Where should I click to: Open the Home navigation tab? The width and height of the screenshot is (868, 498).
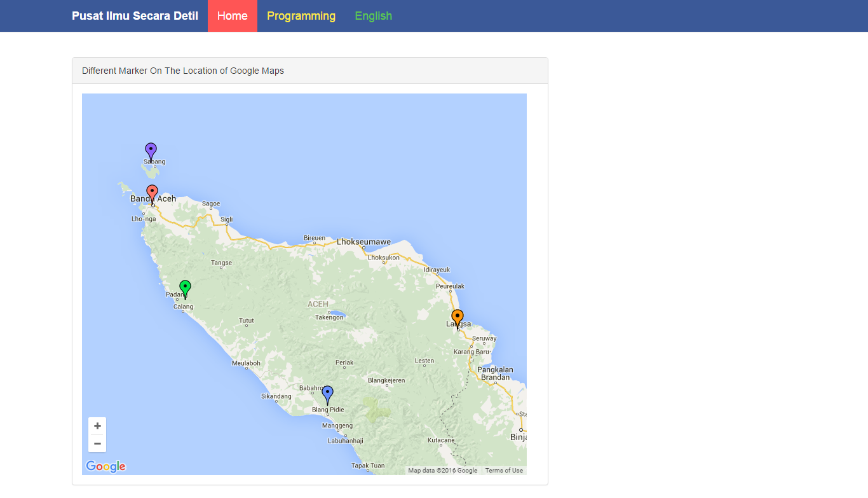point(232,15)
